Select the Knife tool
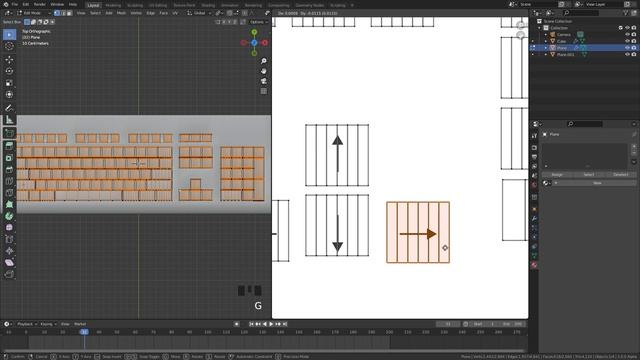 click(9, 193)
